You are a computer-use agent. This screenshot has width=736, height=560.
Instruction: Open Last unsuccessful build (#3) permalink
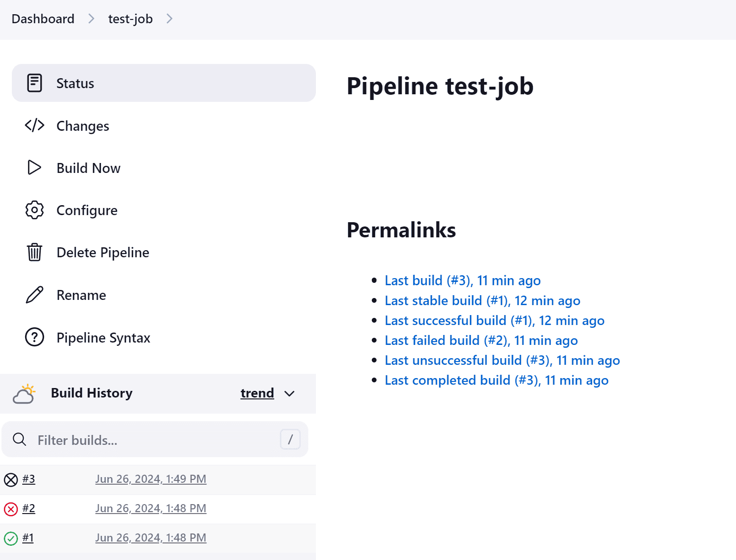[503, 360]
